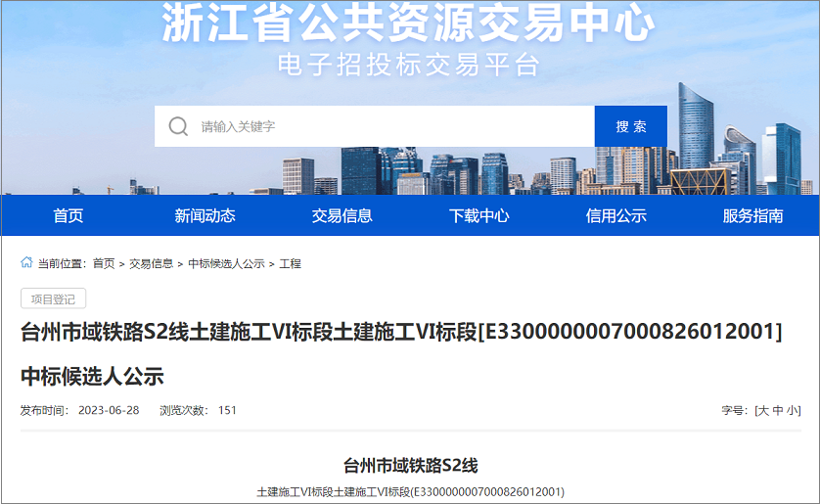Click 首页 link in the breadcrumb

coord(104,264)
